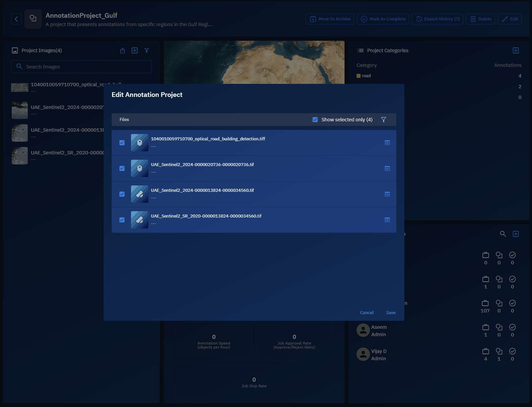532x407 pixels.
Task: Uncheck UAE_Sentinel2_SR_2020 file checkbox
Action: click(122, 220)
